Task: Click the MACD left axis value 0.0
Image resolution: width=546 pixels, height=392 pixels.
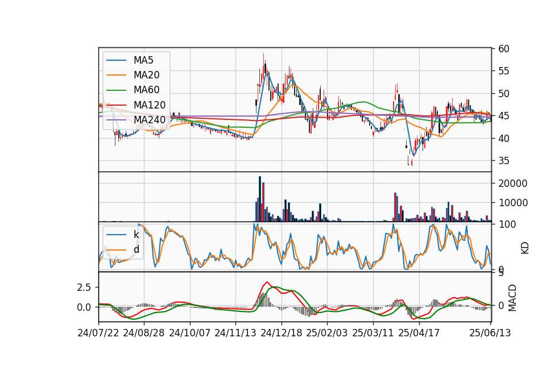Action: click(x=84, y=307)
